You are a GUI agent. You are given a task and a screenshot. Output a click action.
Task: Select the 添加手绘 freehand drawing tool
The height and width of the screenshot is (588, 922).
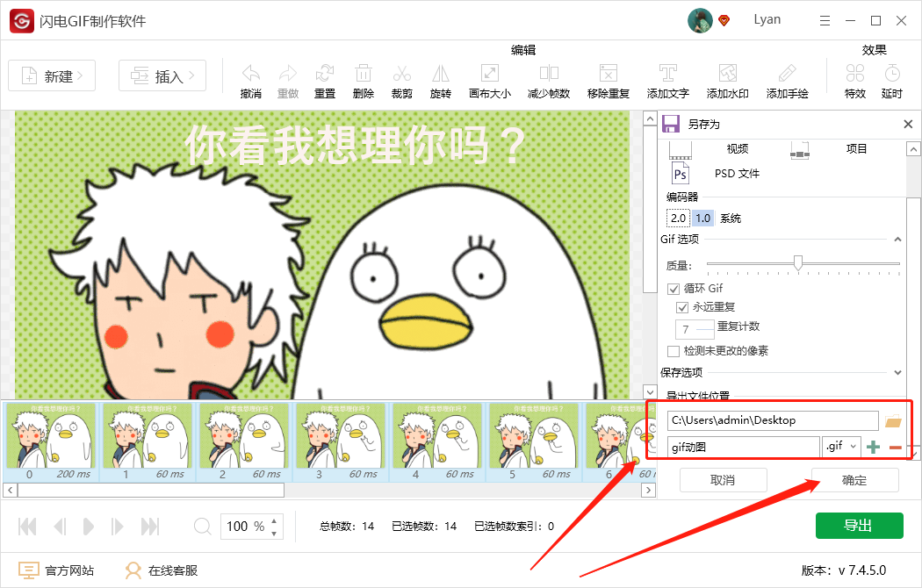[x=787, y=74]
